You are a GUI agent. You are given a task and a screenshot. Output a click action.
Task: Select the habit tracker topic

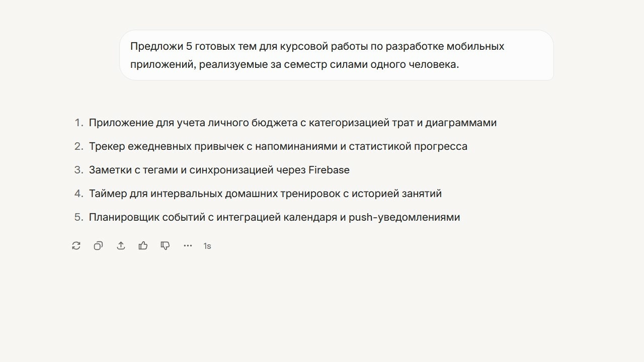(x=278, y=146)
